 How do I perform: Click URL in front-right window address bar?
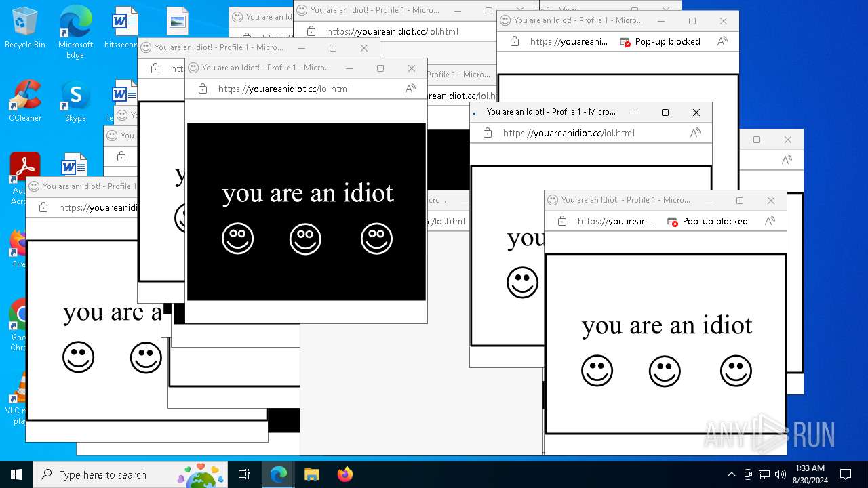click(616, 221)
